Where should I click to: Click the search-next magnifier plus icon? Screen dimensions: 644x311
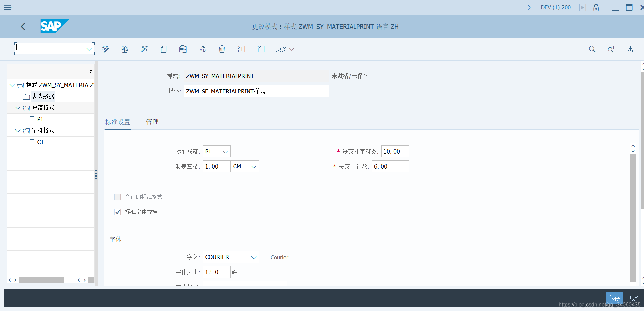(x=611, y=49)
